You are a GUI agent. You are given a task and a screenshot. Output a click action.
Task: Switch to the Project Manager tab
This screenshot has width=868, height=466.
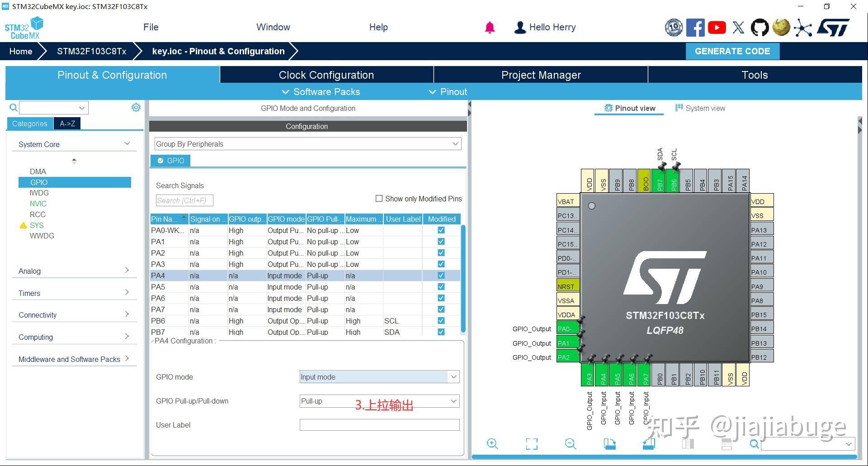(x=541, y=75)
